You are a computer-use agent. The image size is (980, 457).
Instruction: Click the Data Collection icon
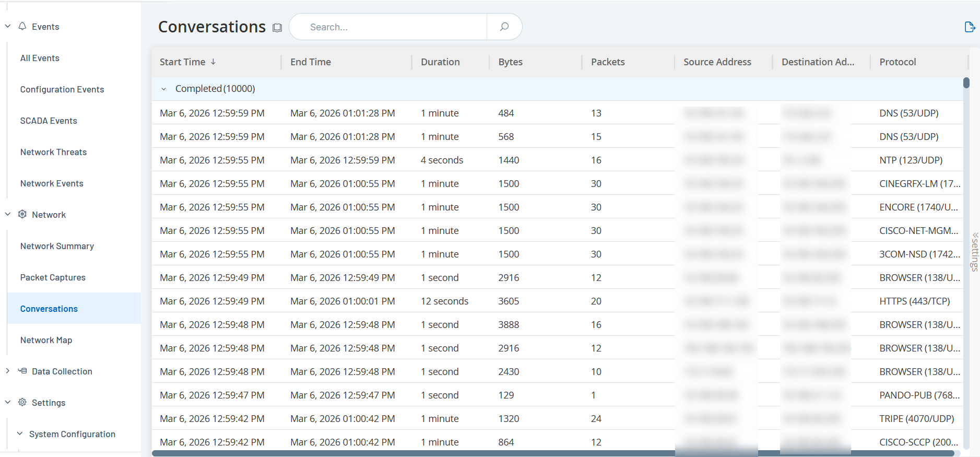pos(22,371)
